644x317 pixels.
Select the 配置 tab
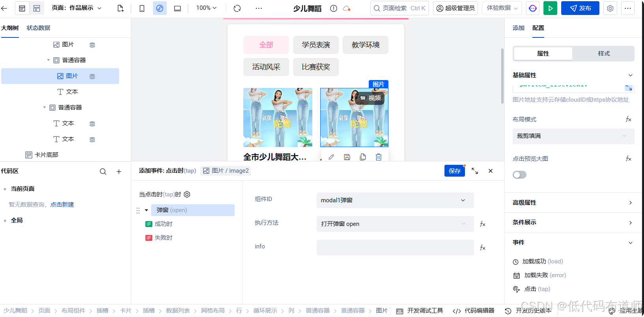tap(538, 28)
